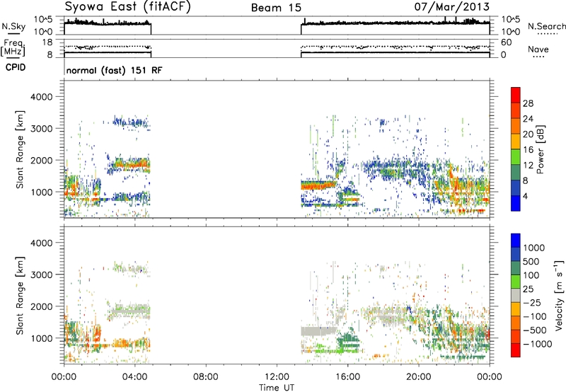The height and width of the screenshot is (392, 566).
Task: Click the "Nave" legend label
Action: [x=538, y=49]
